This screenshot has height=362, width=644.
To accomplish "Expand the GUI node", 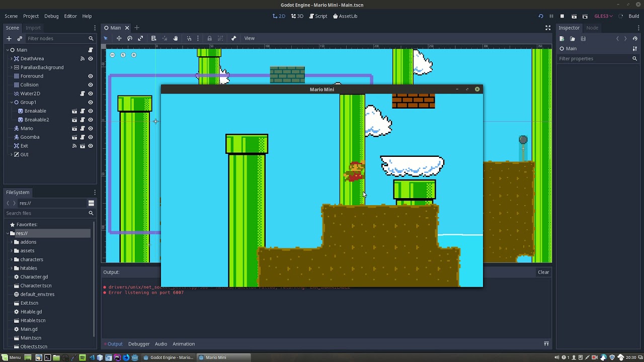I will (12, 154).
